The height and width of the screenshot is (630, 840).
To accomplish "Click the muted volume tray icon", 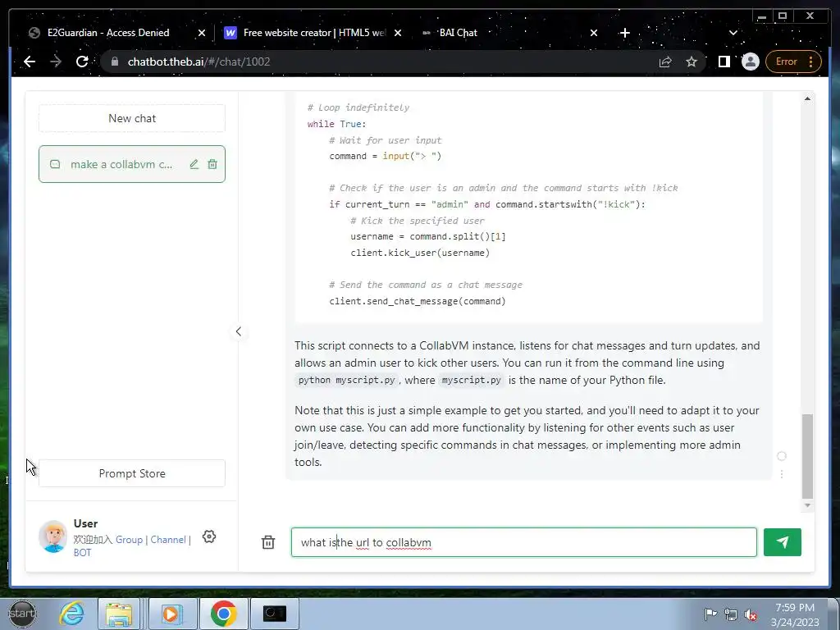I will point(751,615).
